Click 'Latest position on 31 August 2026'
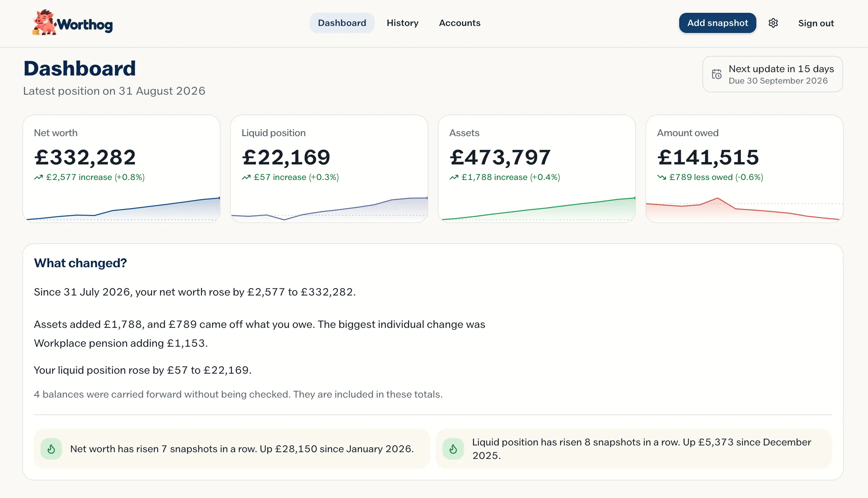This screenshot has height=498, width=868. pos(114,91)
